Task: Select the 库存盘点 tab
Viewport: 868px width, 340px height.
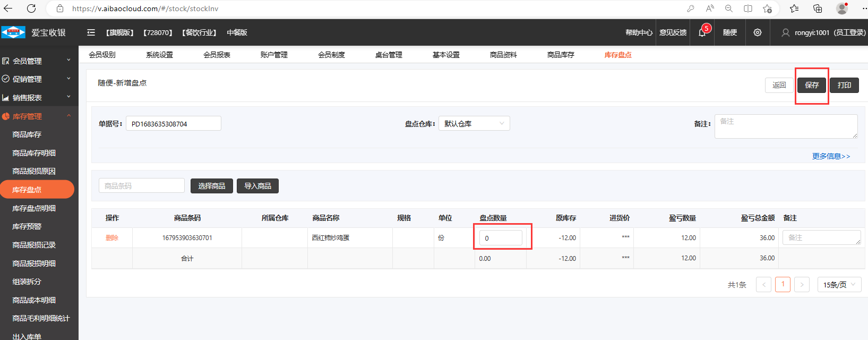Action: pyautogui.click(x=618, y=55)
